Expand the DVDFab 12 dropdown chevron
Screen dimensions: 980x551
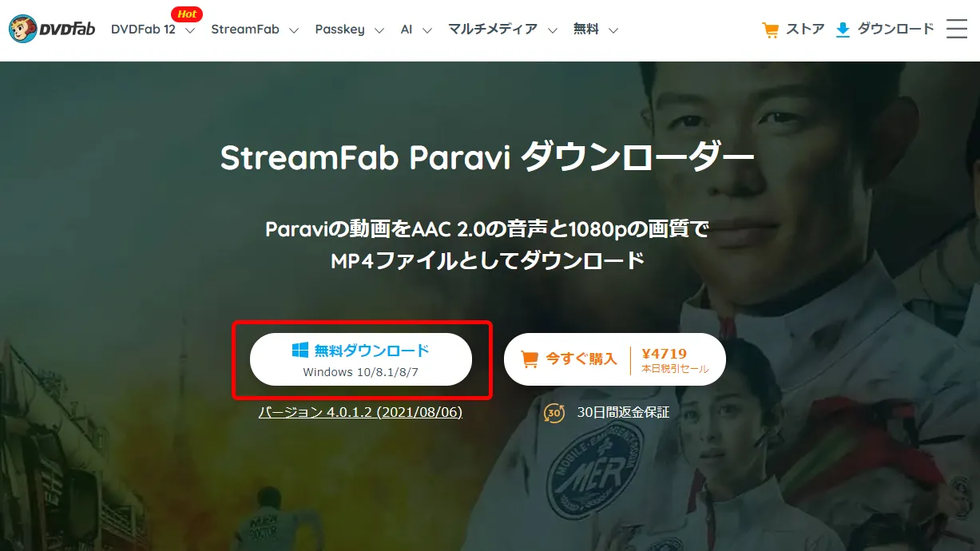pos(190,30)
